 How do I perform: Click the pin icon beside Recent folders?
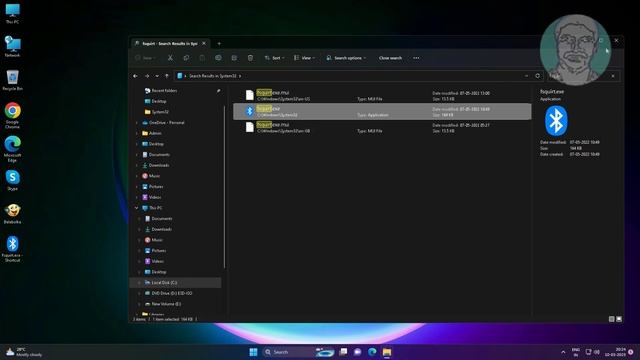coord(218,91)
